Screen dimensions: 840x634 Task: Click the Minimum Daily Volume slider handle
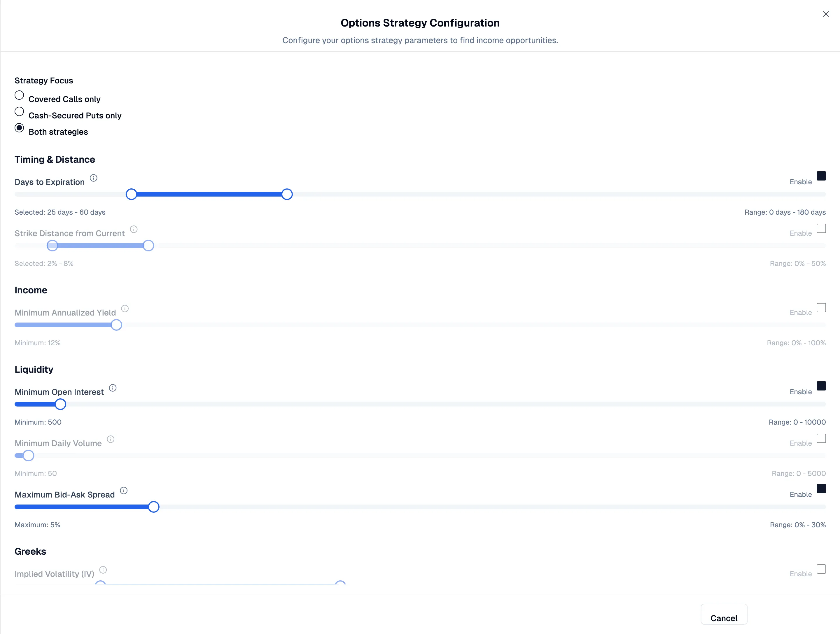[29, 455]
